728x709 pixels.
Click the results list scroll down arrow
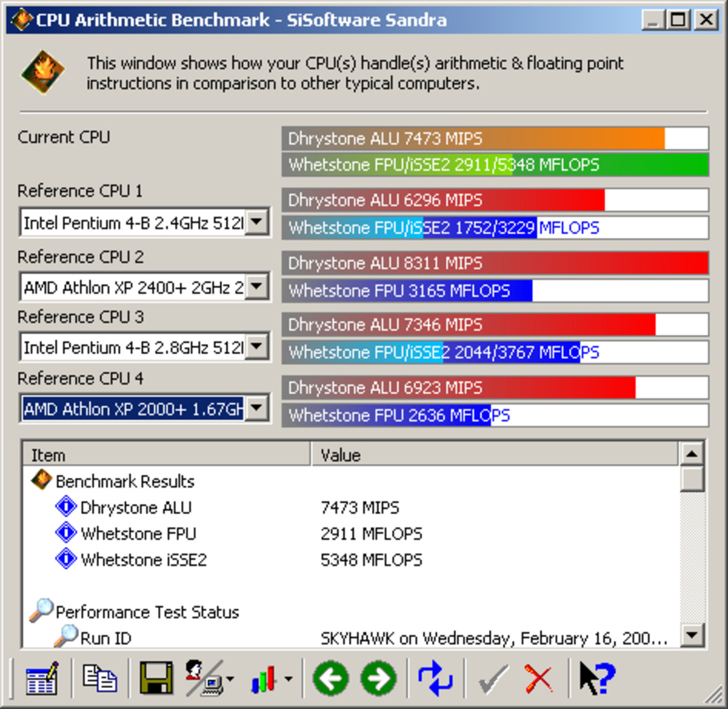(692, 635)
